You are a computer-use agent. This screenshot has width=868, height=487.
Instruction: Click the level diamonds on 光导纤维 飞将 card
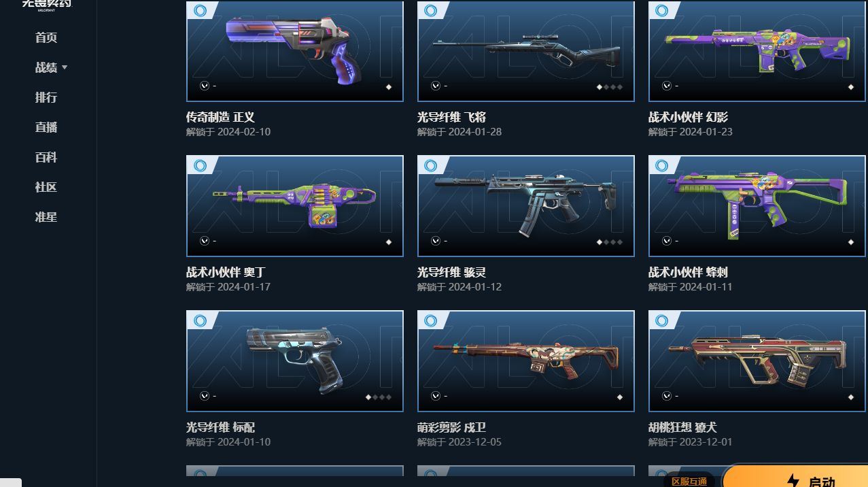[610, 87]
